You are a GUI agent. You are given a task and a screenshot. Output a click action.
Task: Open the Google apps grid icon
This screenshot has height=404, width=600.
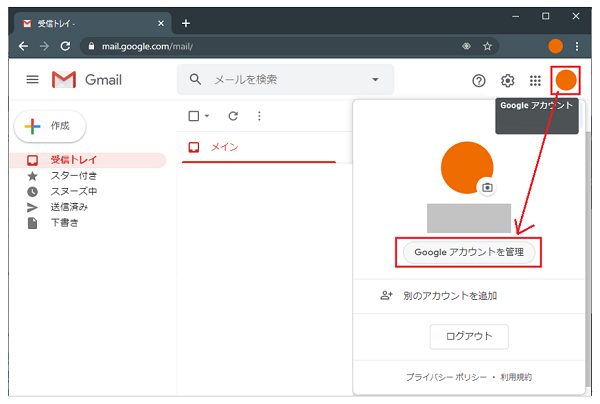[535, 81]
